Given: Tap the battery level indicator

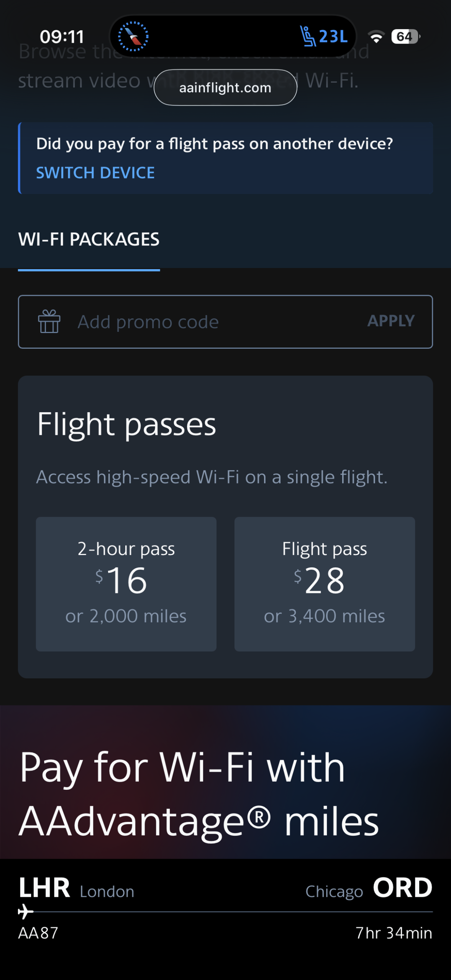Looking at the screenshot, I should tap(405, 37).
